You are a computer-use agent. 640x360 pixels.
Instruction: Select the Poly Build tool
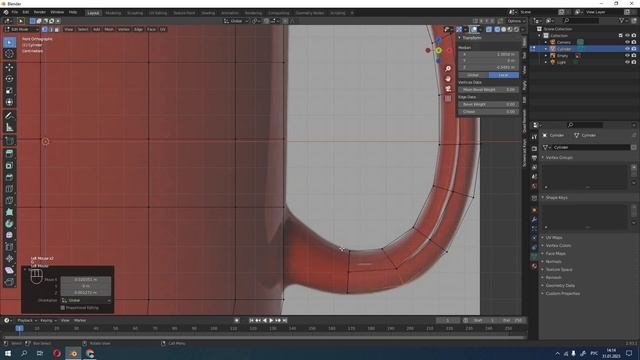click(9, 212)
